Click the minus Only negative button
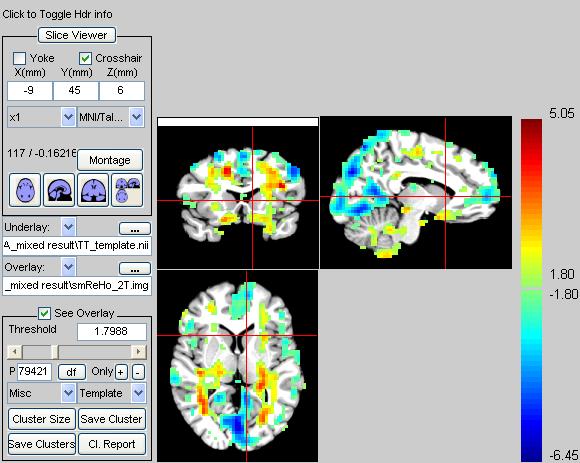This screenshot has height=463, width=580. point(138,372)
